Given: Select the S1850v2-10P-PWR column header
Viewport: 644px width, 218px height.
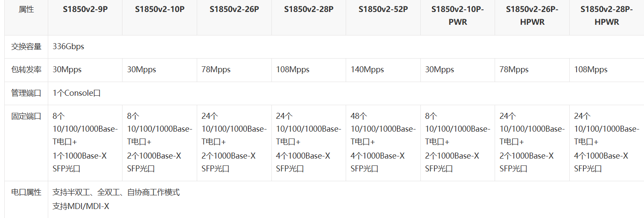Looking at the screenshot, I should pyautogui.click(x=458, y=15).
